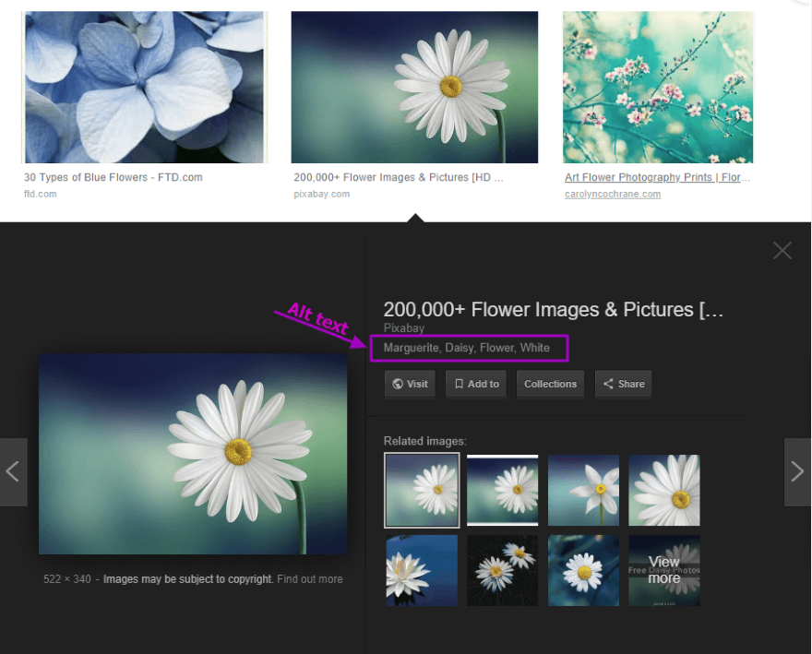
Task: Click the globe Visit button
Action: (410, 384)
